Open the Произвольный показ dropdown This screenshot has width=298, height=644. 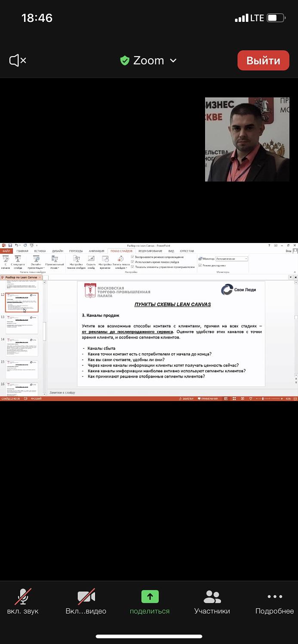[55, 262]
